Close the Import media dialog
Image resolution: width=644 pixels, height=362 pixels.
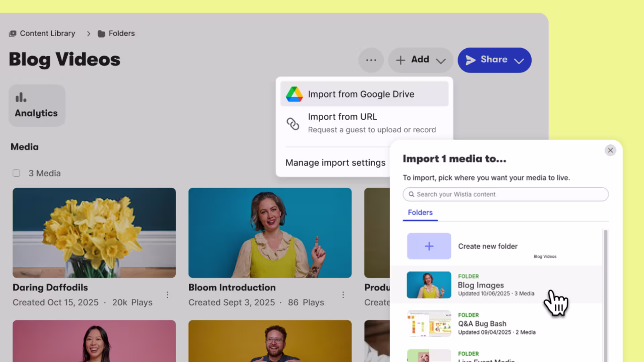610,150
